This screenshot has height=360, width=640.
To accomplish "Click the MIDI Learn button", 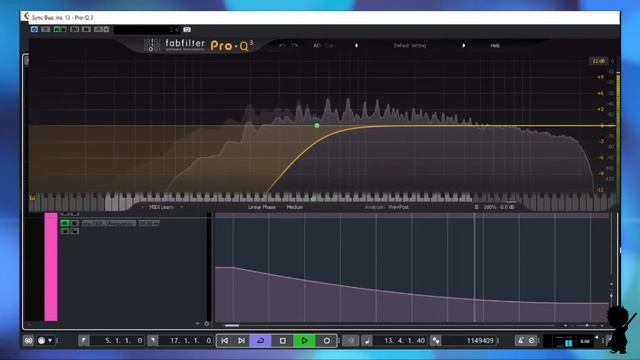I will point(161,207).
